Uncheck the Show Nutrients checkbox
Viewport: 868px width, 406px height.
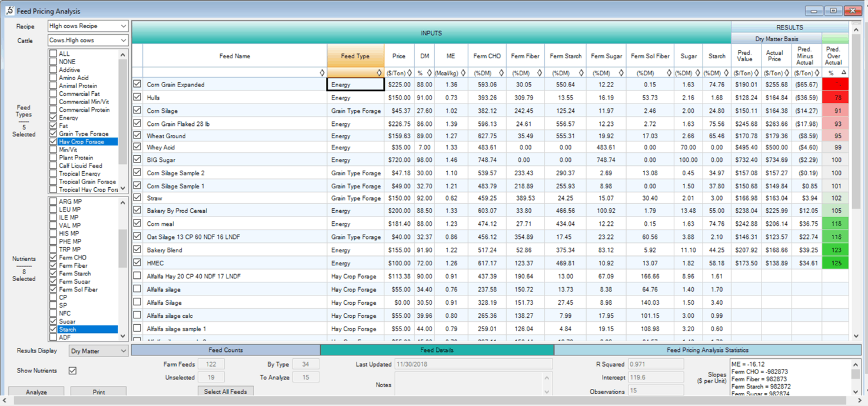click(x=72, y=371)
